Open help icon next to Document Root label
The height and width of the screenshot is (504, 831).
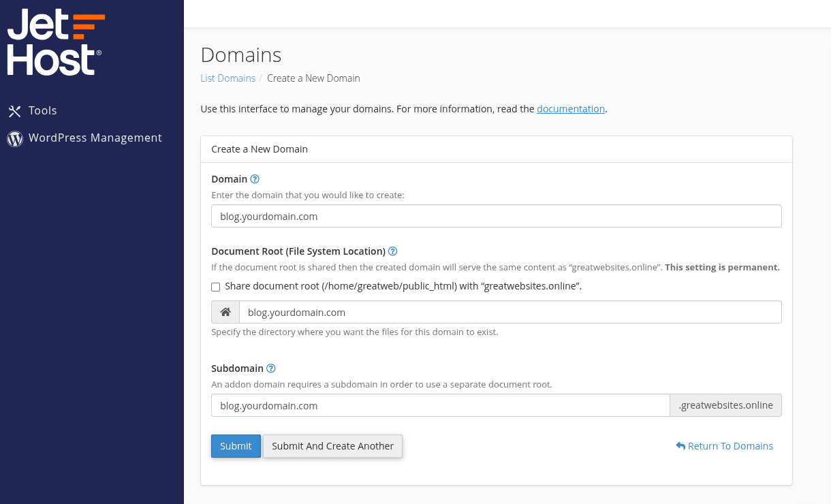coord(392,251)
